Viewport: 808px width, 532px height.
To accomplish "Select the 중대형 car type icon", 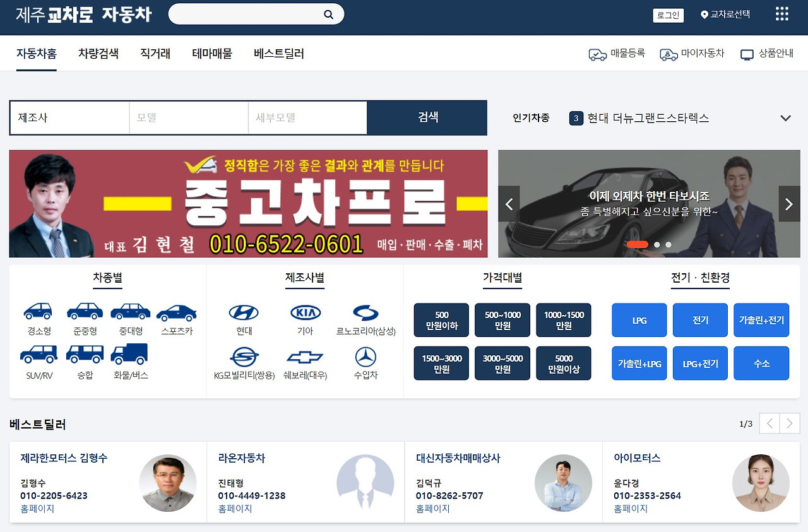I will 130,311.
